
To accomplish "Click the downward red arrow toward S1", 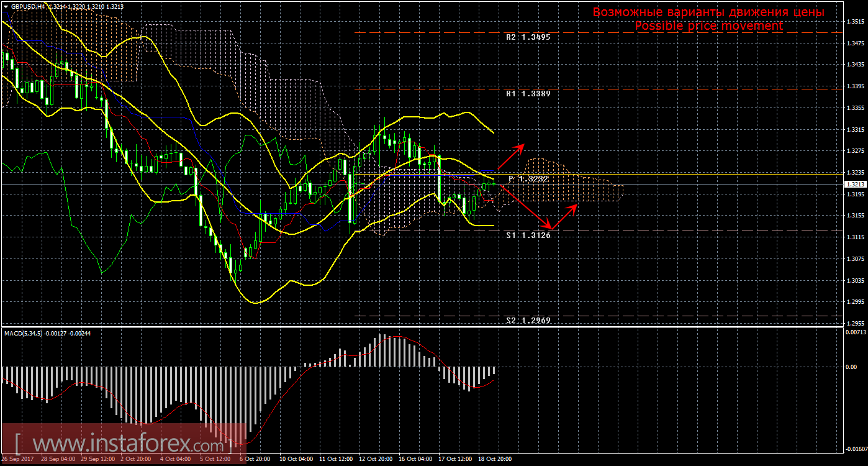I will click(x=525, y=206).
